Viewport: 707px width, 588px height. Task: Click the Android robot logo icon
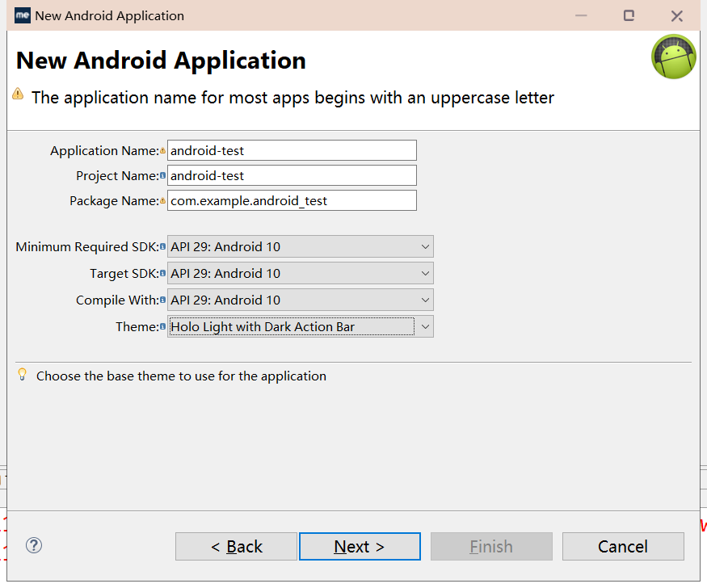click(x=673, y=57)
